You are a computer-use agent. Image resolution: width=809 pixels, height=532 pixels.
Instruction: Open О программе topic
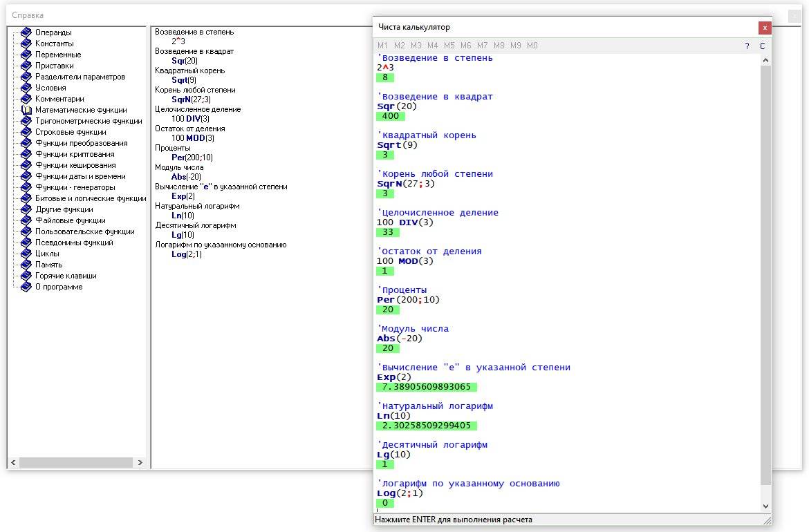[x=59, y=287]
